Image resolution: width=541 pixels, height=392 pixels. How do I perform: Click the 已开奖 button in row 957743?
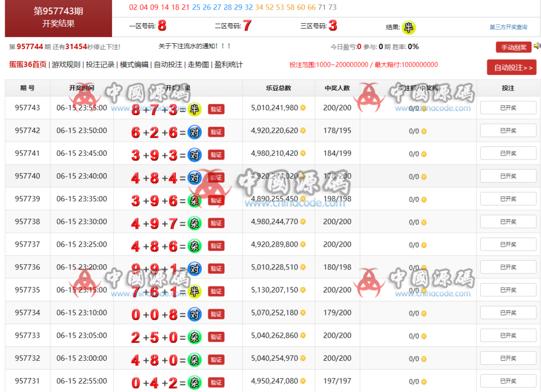pos(508,108)
